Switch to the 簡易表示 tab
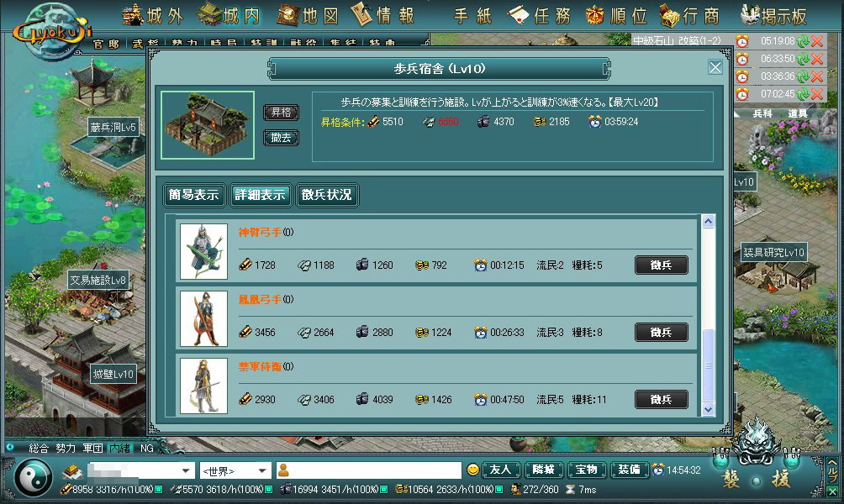 click(193, 196)
